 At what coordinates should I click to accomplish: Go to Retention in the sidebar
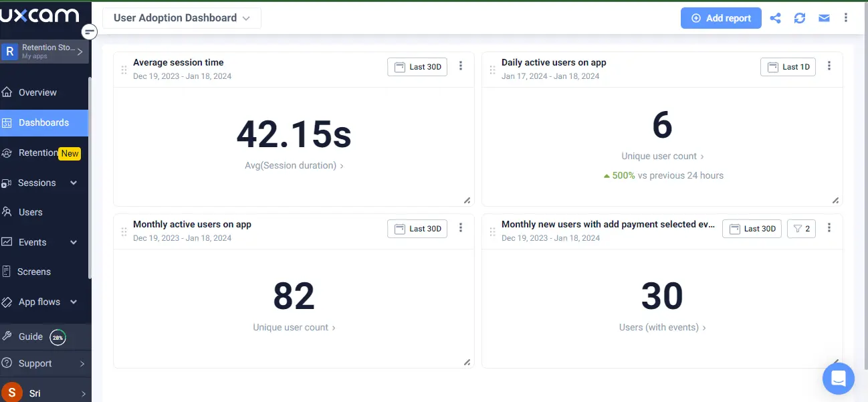[x=38, y=153]
